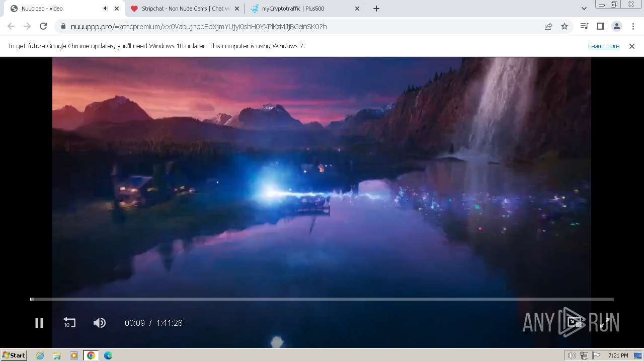Select Chrome in the taskbar
Image resolution: width=644 pixels, height=362 pixels.
pyautogui.click(x=91, y=355)
